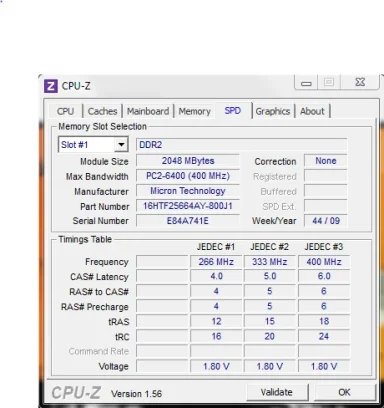Click the Max Bandwidth label
384x408 pixels.
[x=97, y=177]
